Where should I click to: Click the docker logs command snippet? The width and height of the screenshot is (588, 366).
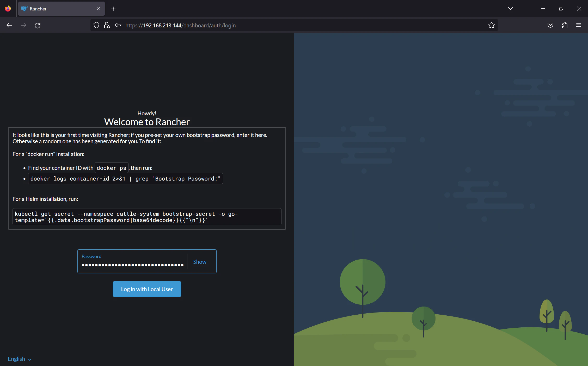125,179
